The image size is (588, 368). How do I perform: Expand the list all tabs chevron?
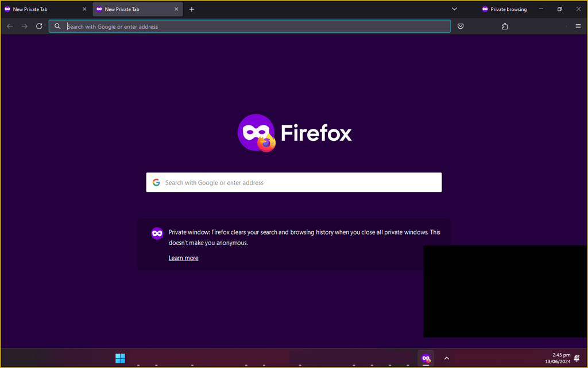point(454,9)
